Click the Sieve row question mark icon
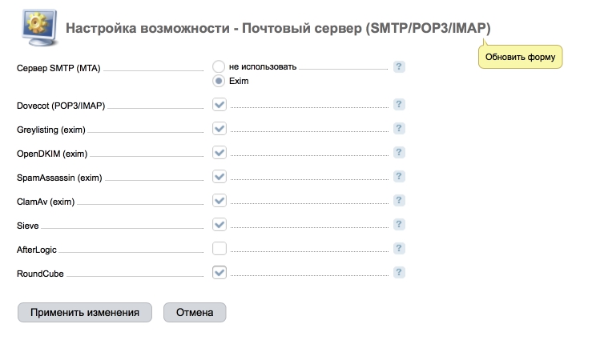Screen dimensions: 596x364 click(x=399, y=225)
